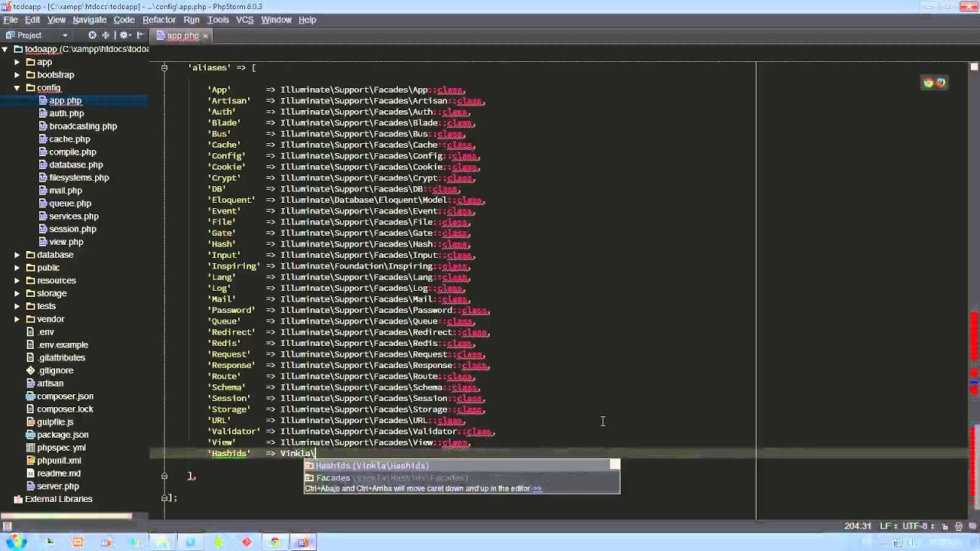980x551 pixels.
Task: Expand the public folder arrow
Action: [17, 268]
